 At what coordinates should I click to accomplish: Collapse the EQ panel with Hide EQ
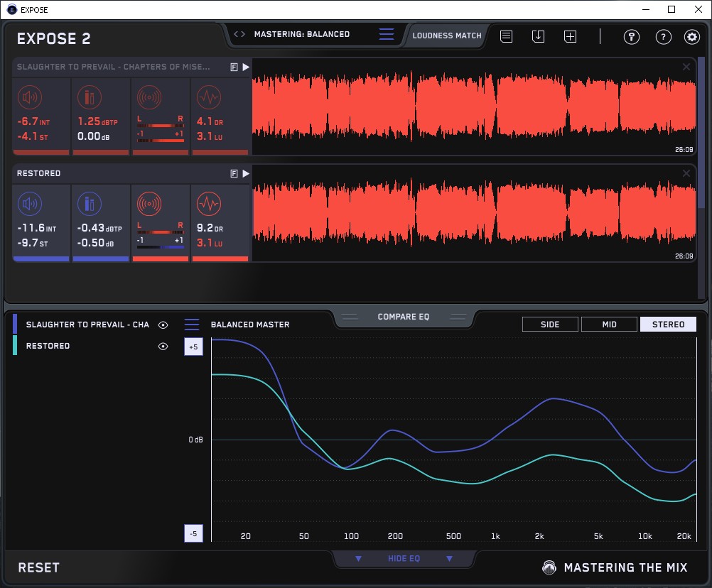point(404,559)
